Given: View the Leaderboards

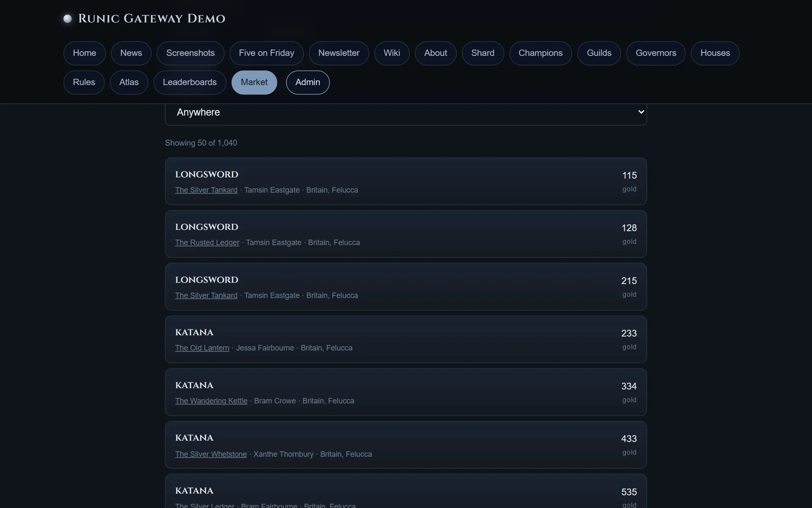Looking at the screenshot, I should 189,83.
